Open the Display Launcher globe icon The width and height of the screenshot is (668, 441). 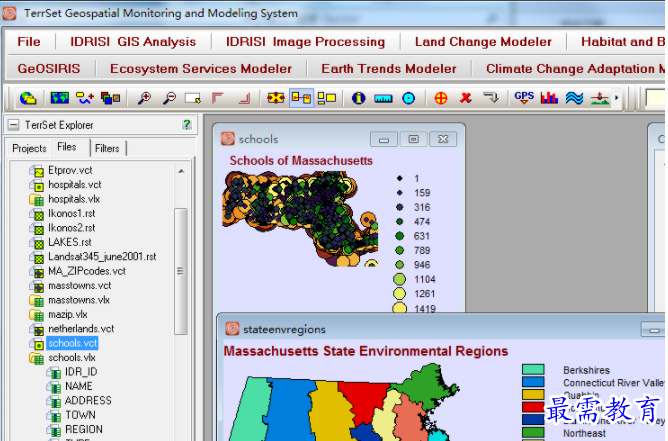click(x=28, y=98)
